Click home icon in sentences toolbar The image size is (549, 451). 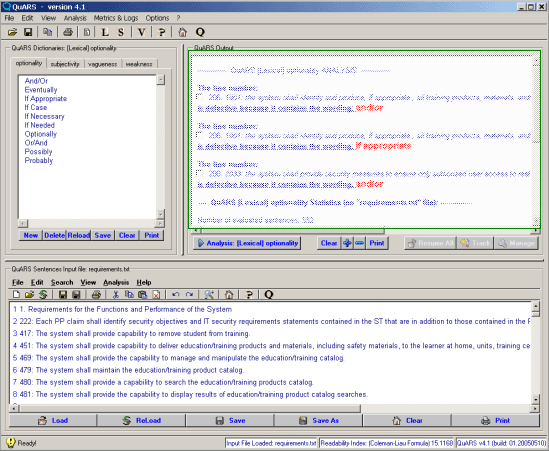(x=229, y=295)
